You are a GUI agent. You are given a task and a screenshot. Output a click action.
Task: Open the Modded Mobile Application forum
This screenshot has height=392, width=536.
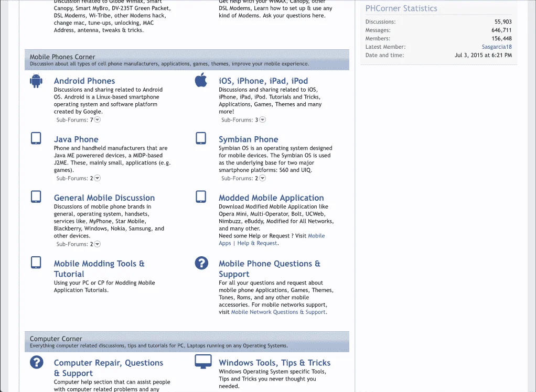272,198
